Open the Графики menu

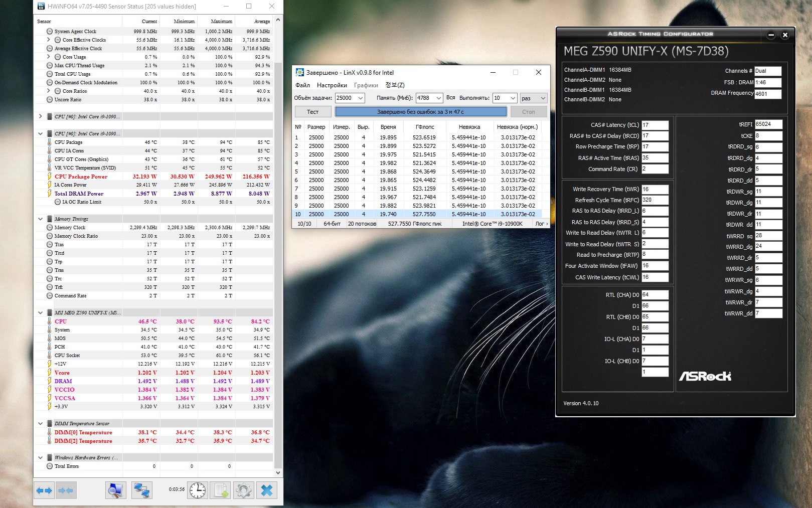pyautogui.click(x=366, y=85)
